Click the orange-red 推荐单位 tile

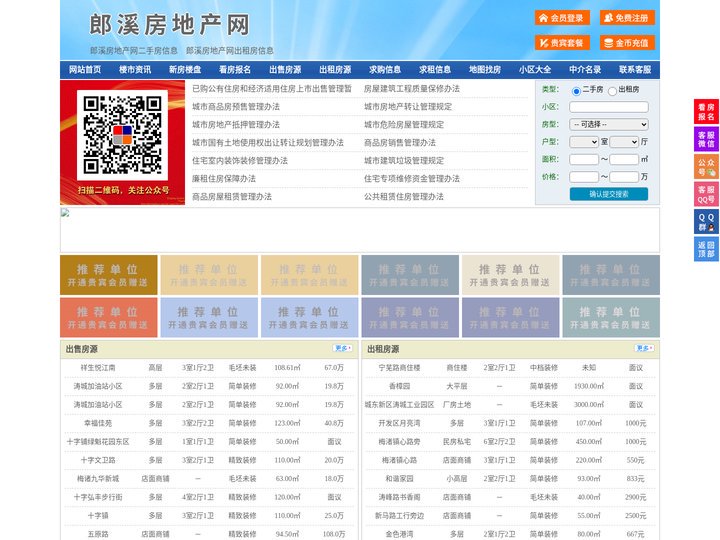pos(109,318)
